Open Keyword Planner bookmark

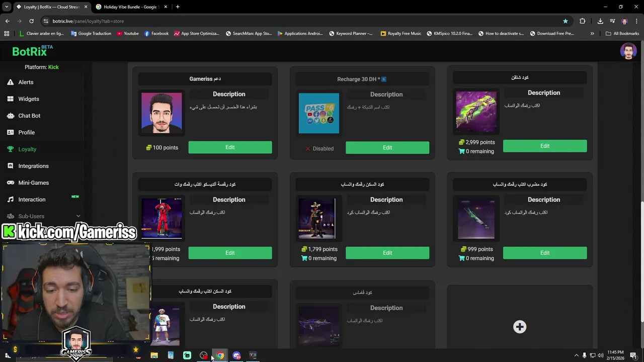pos(351,34)
